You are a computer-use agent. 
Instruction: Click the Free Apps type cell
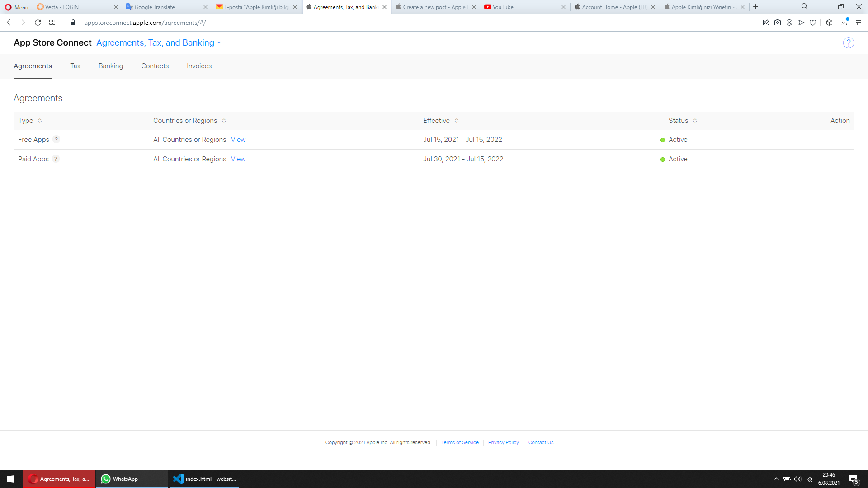(33, 140)
